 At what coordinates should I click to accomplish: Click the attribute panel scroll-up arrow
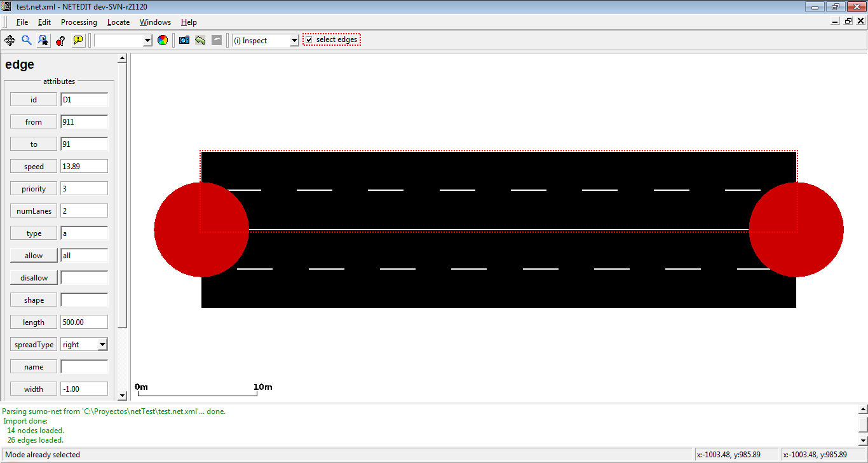point(123,59)
